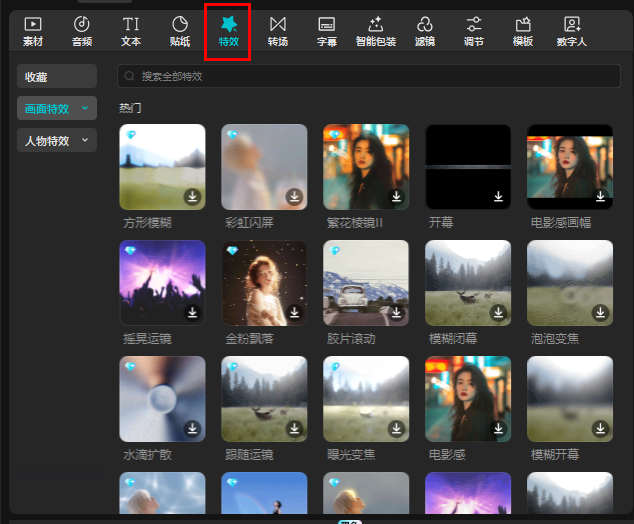Click the search magnifier icon
This screenshot has width=634, height=524.
129,76
